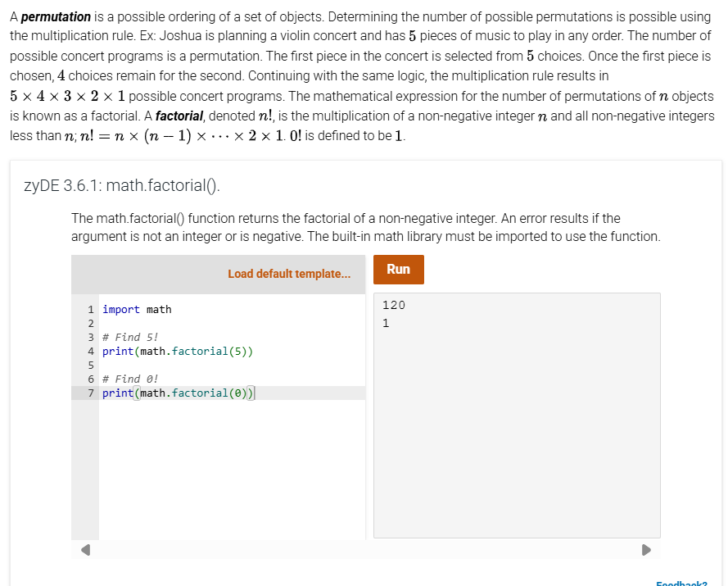Click the "Feedback?" link at bottom right
This screenshot has width=728, height=586.
pos(681,583)
